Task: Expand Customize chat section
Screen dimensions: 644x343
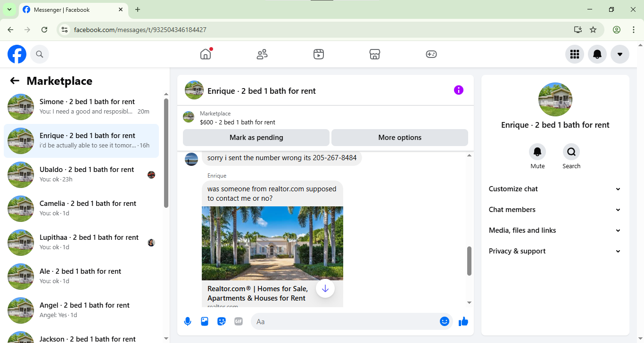Action: pyautogui.click(x=555, y=189)
